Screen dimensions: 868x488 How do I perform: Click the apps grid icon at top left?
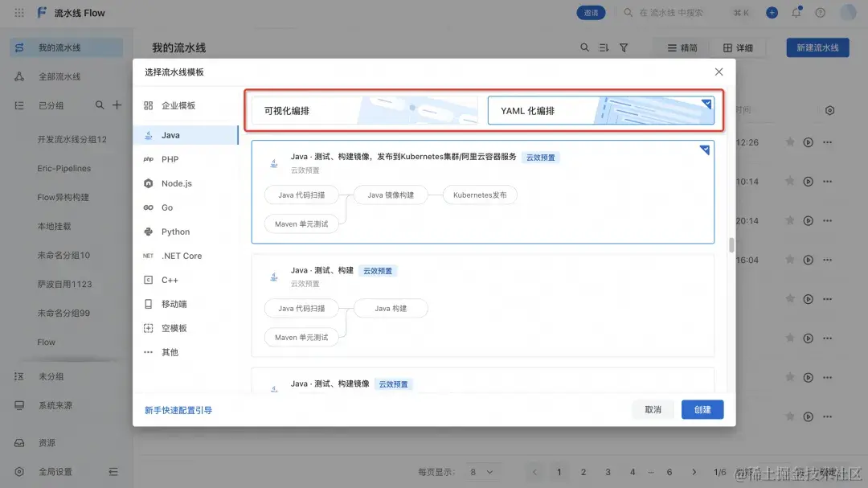coord(18,12)
